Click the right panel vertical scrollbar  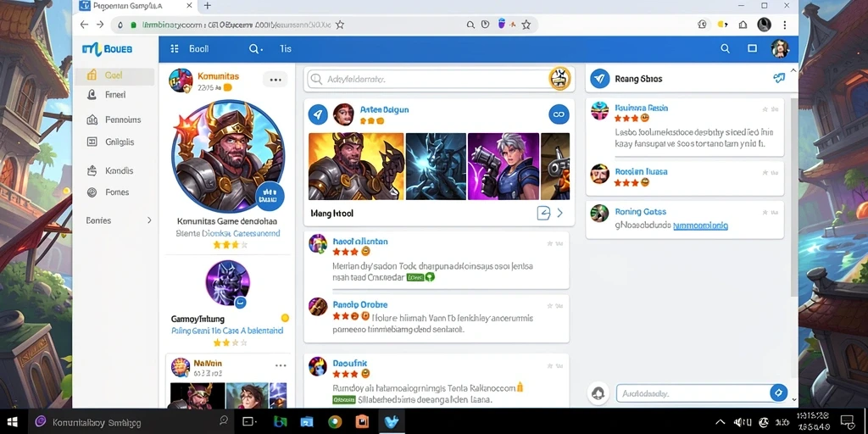click(794, 197)
